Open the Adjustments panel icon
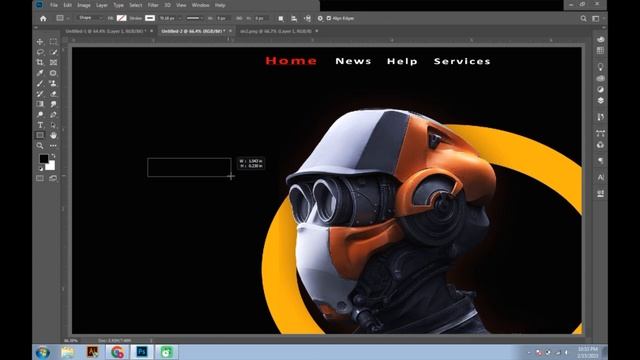The image size is (640, 360). [x=600, y=89]
